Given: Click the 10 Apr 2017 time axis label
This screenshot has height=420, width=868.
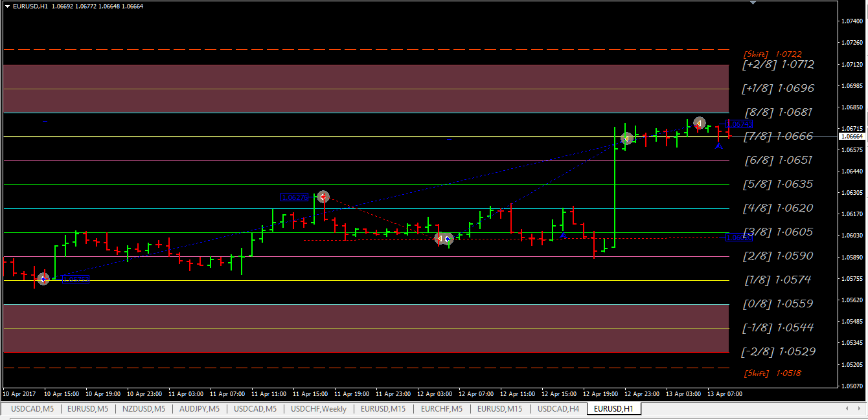Looking at the screenshot, I should tap(18, 393).
